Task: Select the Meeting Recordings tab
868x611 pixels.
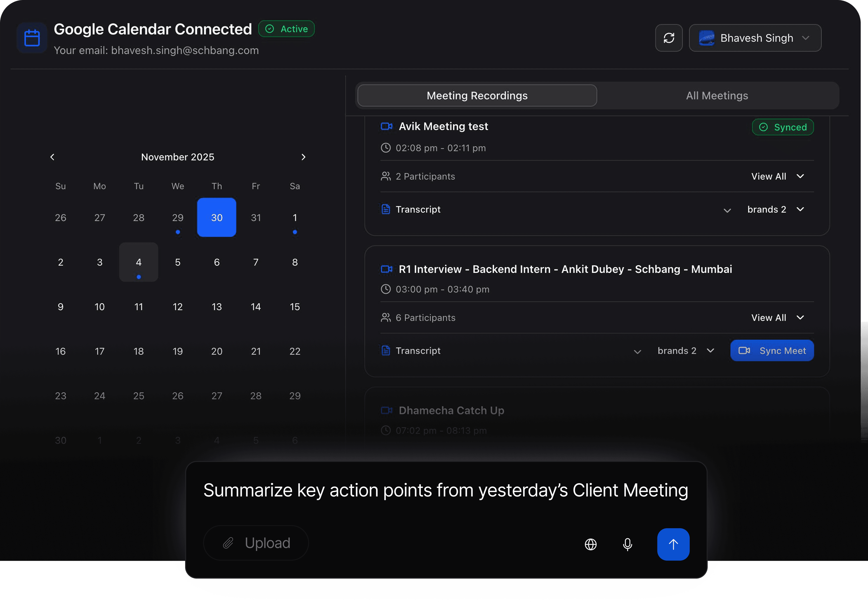Action: tap(477, 95)
